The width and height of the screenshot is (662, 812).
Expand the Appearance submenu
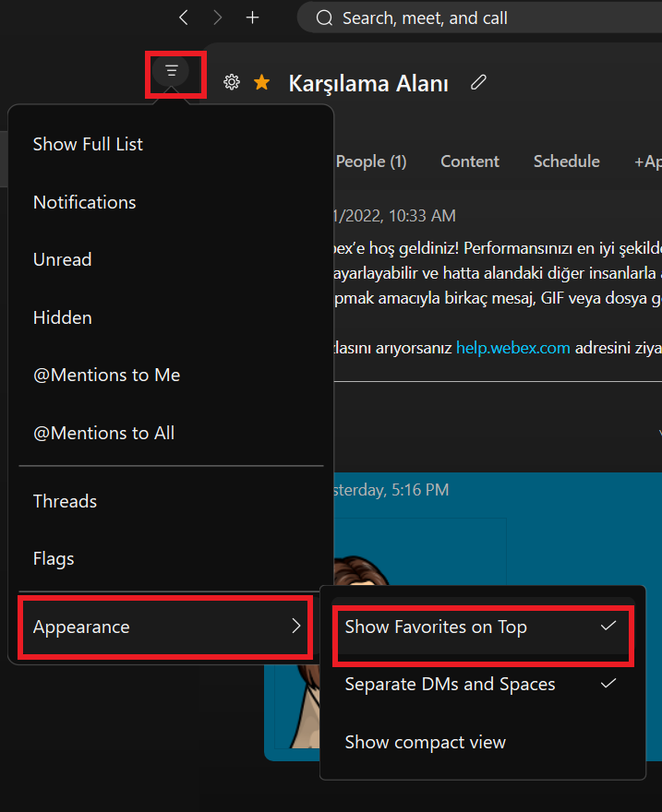(166, 627)
